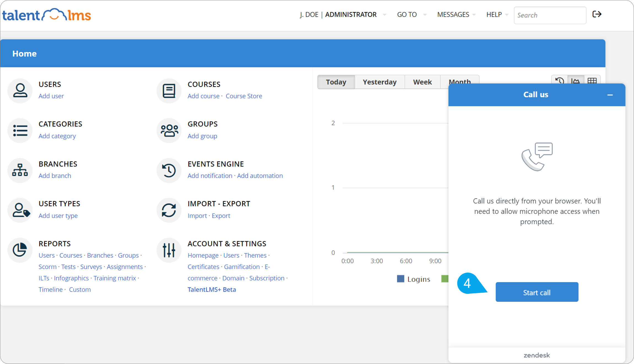The height and width of the screenshot is (364, 634).
Task: Open the Domain settings link
Action: pos(233,278)
